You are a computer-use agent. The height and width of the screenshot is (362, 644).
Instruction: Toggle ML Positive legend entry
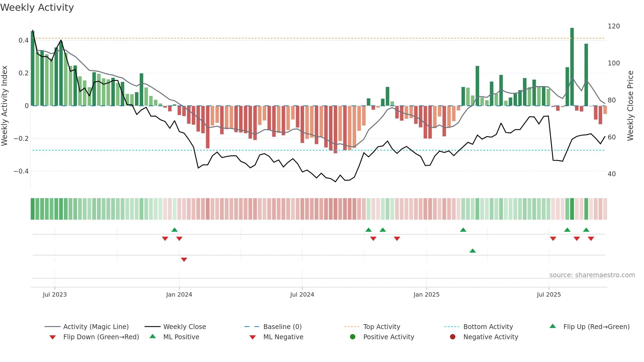[174, 337]
